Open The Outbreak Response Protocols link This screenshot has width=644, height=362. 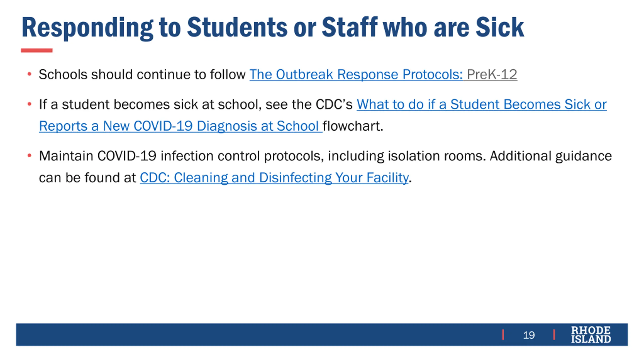pyautogui.click(x=356, y=75)
